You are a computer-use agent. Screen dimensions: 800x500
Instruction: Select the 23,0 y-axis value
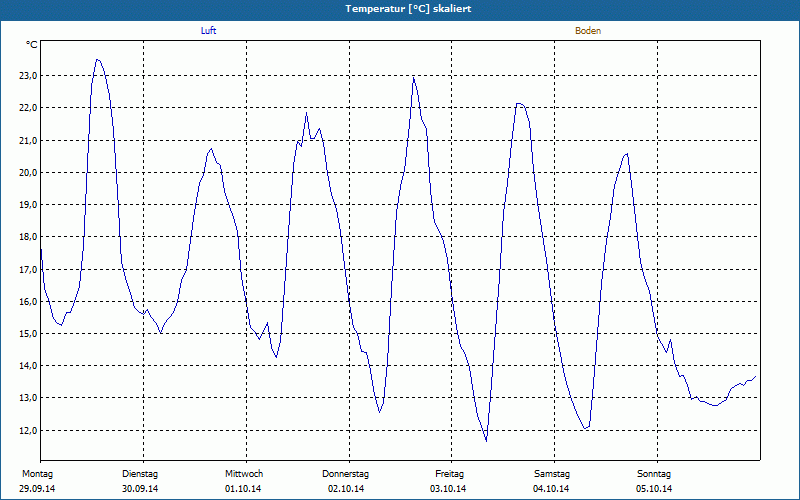click(x=28, y=76)
